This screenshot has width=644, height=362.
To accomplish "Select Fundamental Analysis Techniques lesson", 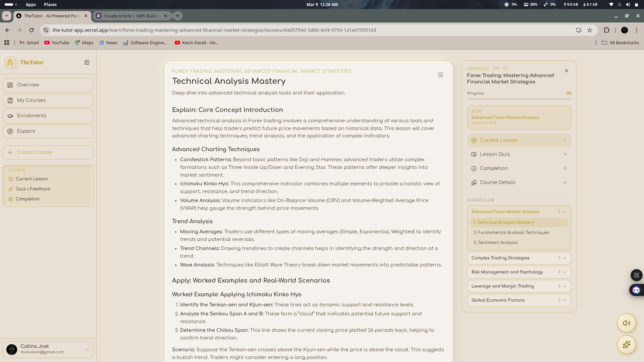I will [513, 232].
